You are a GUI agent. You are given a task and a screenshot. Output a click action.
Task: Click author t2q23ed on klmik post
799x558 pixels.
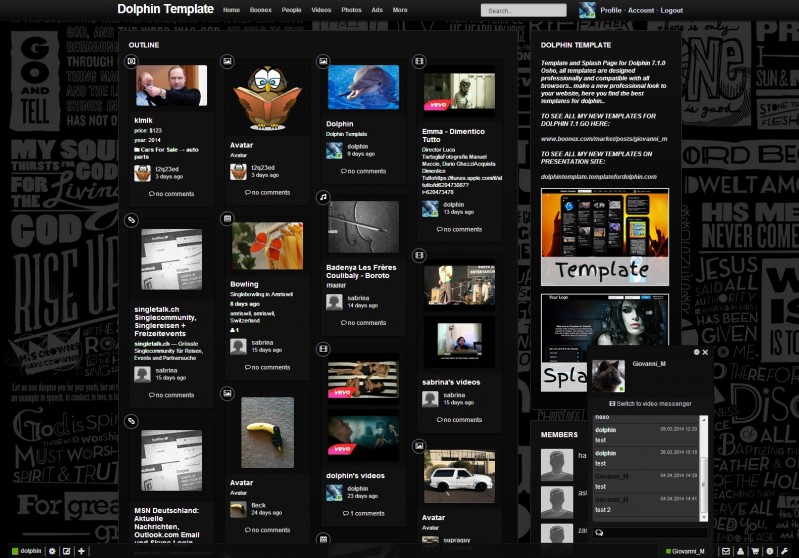pyautogui.click(x=167, y=169)
